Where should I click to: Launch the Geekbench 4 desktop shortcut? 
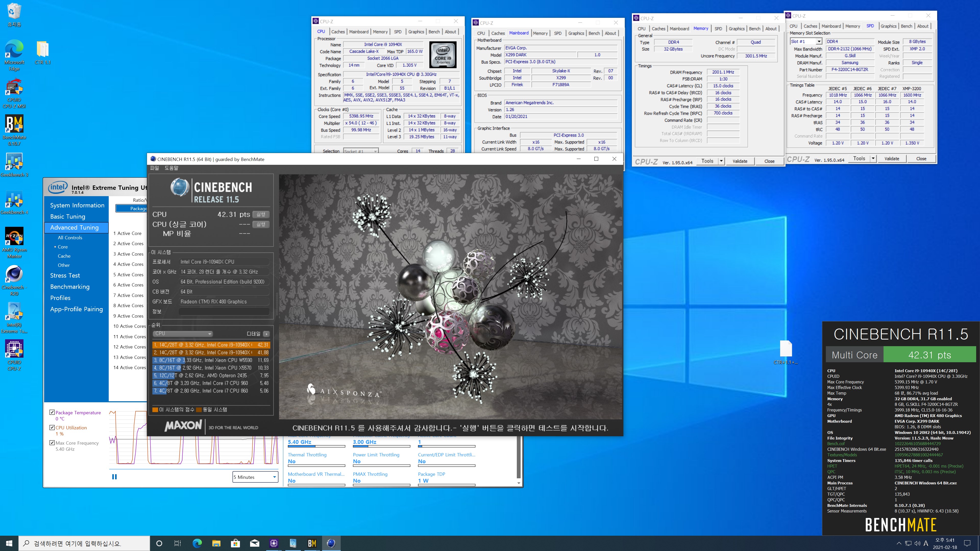(x=14, y=203)
